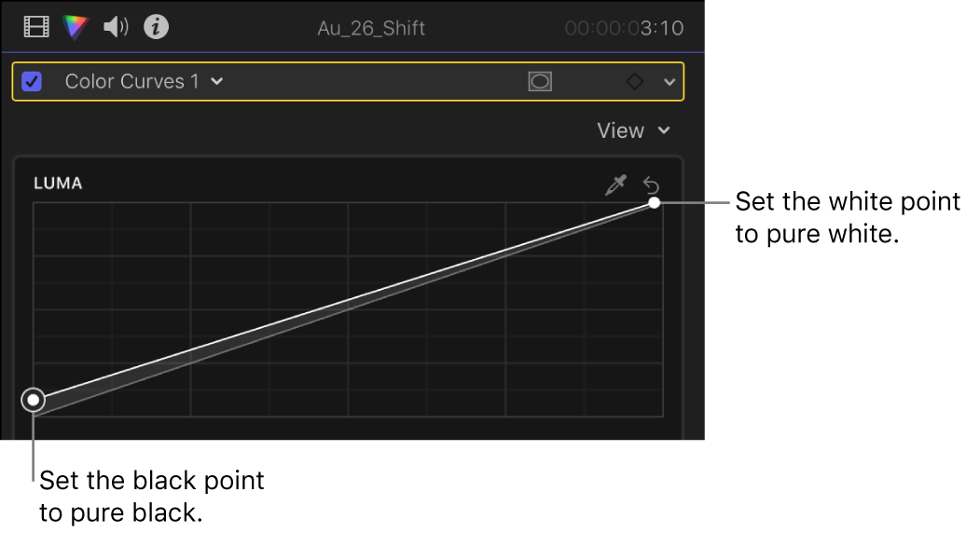Click the timecode 00:00:03:10 display
This screenshot has height=533, width=980.
click(x=624, y=28)
